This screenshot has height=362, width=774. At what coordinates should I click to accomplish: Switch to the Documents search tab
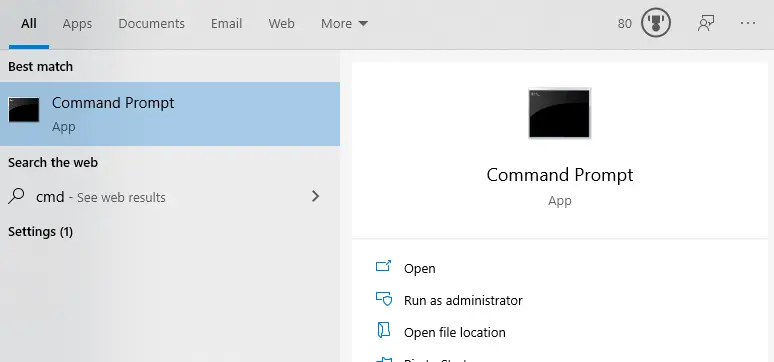click(x=152, y=23)
